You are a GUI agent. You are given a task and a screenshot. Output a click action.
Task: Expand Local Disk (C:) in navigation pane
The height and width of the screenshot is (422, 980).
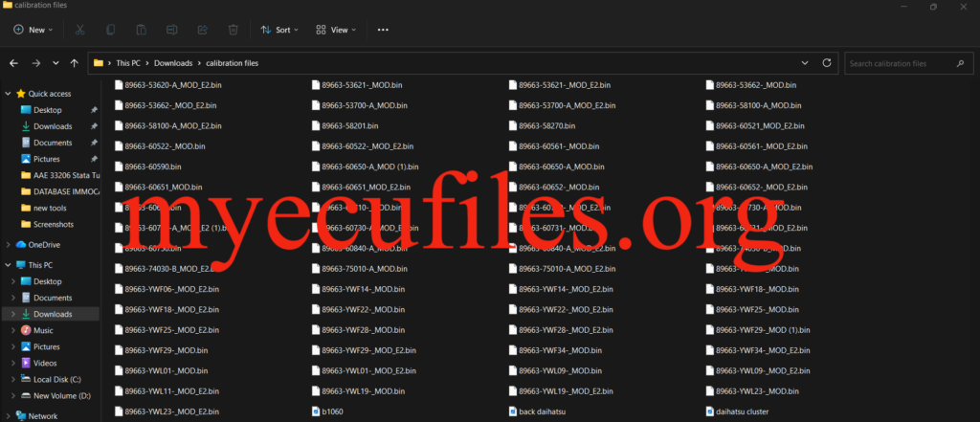coord(13,379)
